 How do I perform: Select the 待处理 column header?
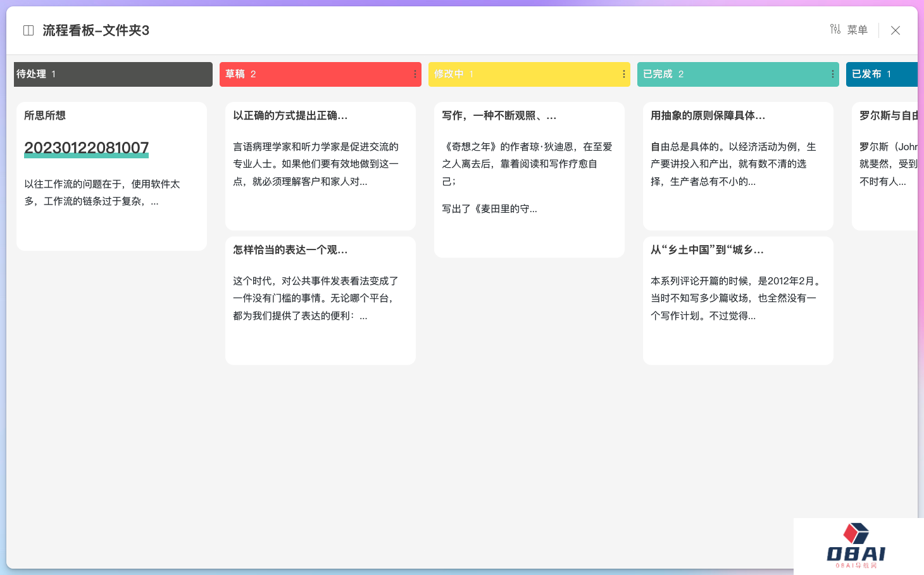(113, 74)
